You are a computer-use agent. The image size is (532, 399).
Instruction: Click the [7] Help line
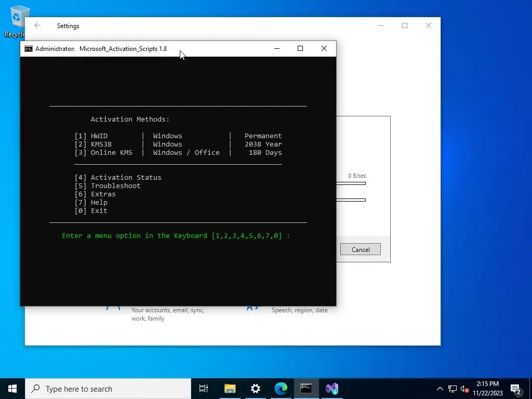[91, 202]
